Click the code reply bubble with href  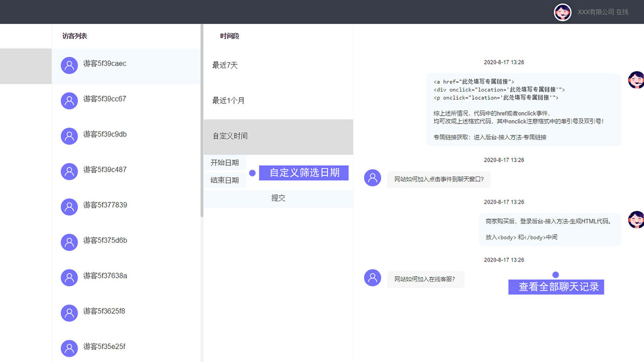524,110
